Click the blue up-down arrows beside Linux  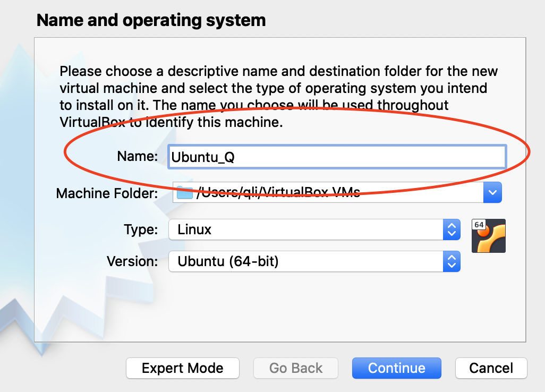452,229
